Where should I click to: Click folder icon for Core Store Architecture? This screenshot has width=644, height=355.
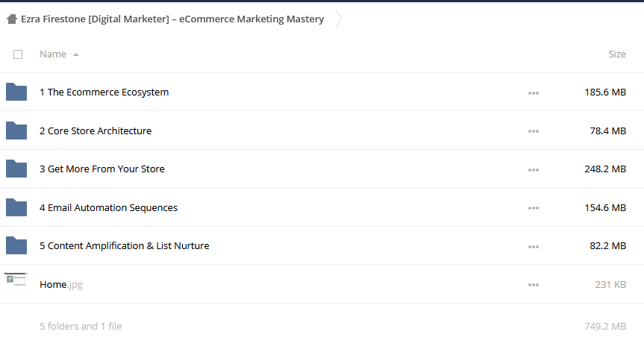point(16,131)
